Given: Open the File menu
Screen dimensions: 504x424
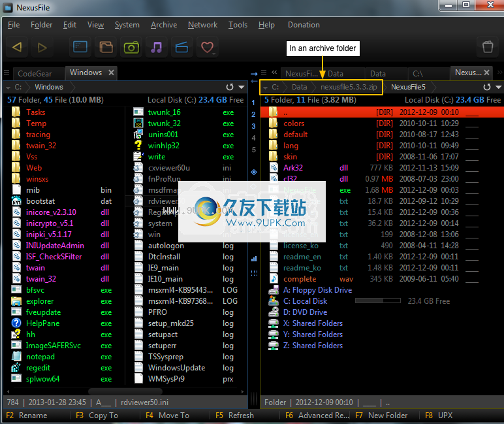Looking at the screenshot, I should [14, 25].
